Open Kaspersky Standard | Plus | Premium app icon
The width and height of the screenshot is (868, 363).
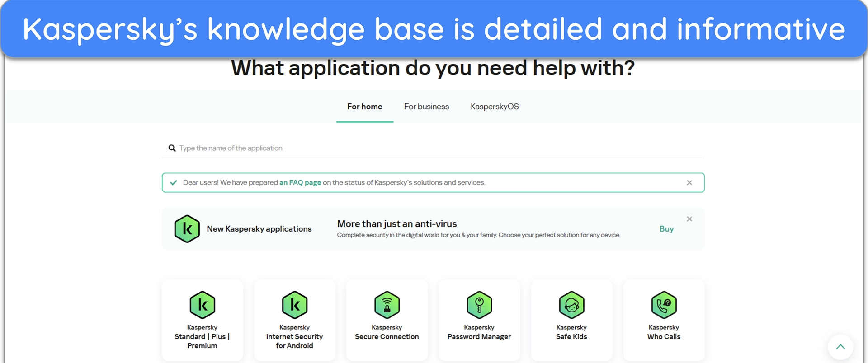pos(202,305)
